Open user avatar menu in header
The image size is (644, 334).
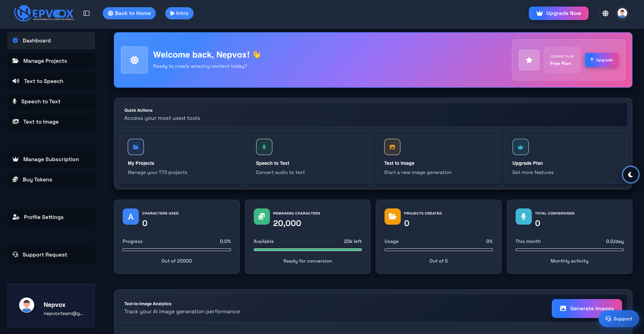point(622,13)
